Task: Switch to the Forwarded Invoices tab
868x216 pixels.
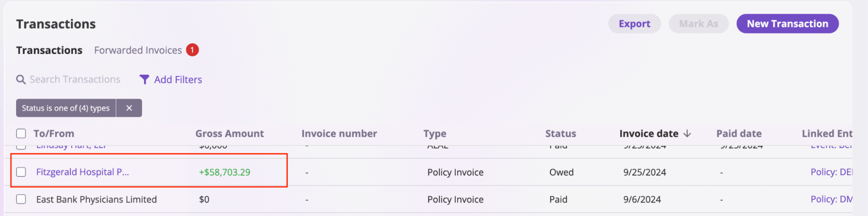Action: [x=138, y=50]
